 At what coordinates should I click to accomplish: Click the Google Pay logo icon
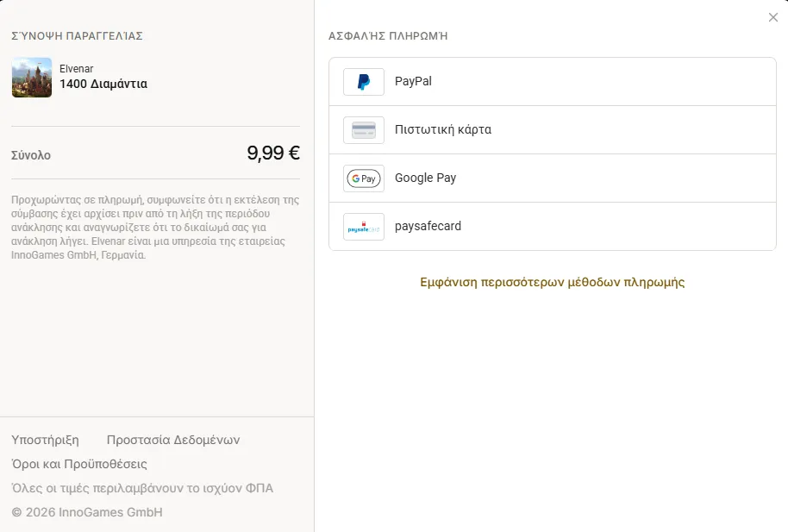point(364,178)
